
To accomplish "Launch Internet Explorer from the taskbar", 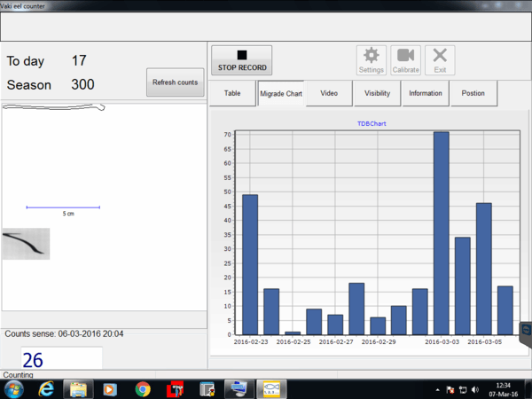I will point(46,389).
